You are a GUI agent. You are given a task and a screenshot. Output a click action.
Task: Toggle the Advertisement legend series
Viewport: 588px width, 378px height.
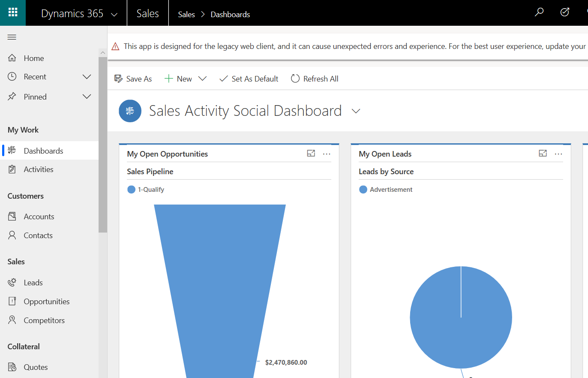pyautogui.click(x=386, y=189)
